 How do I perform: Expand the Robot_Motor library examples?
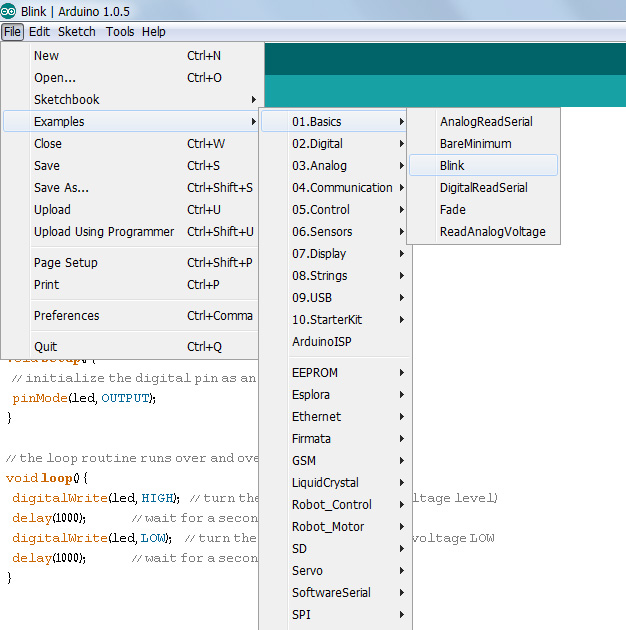(334, 527)
